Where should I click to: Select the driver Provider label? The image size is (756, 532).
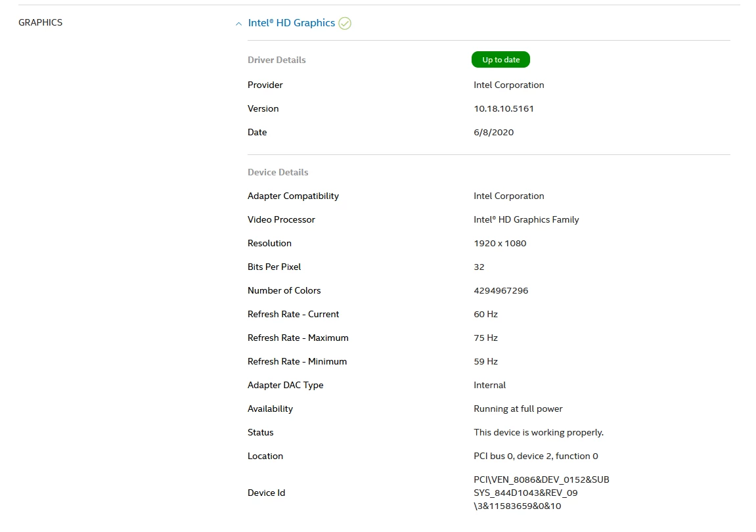[x=265, y=85]
